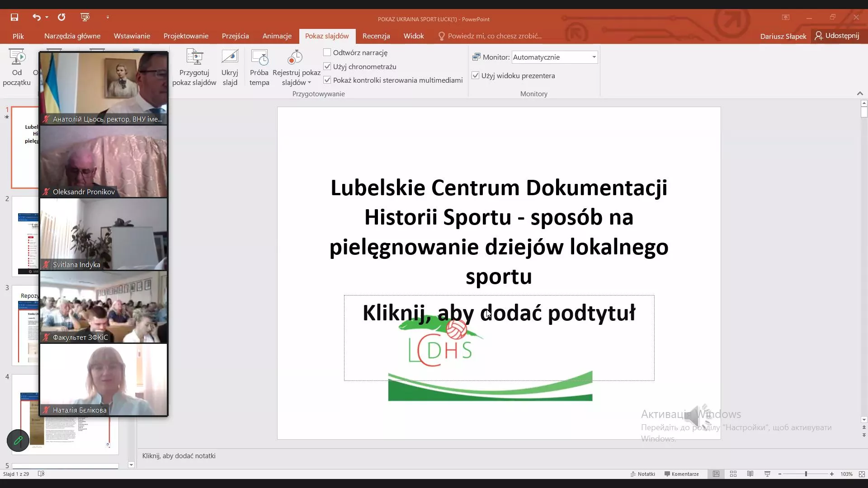The height and width of the screenshot is (488, 868).
Task: Click the Udostępnij button
Action: click(837, 35)
